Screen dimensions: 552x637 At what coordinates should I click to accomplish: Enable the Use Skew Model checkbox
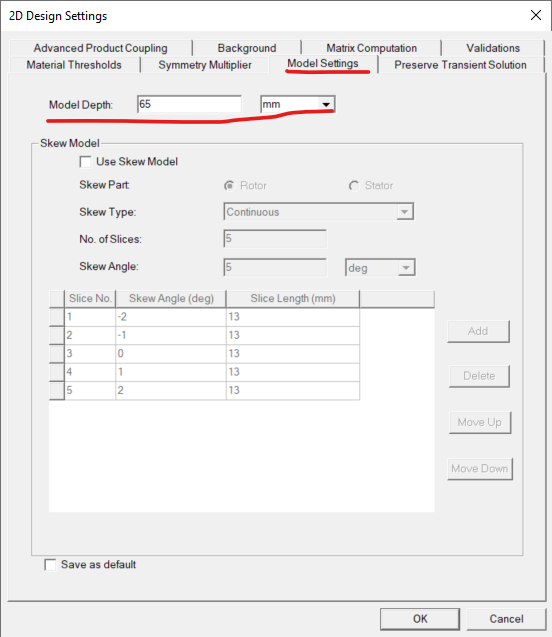coord(86,162)
